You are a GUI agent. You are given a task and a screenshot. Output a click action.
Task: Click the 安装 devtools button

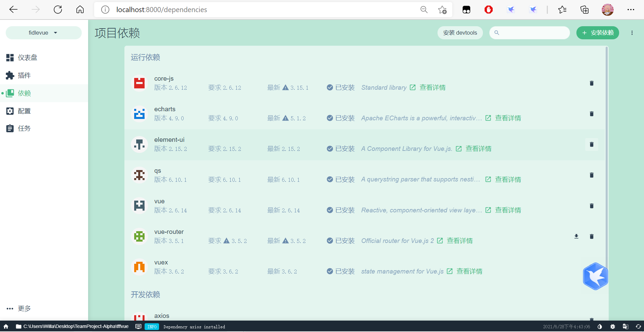pos(460,33)
